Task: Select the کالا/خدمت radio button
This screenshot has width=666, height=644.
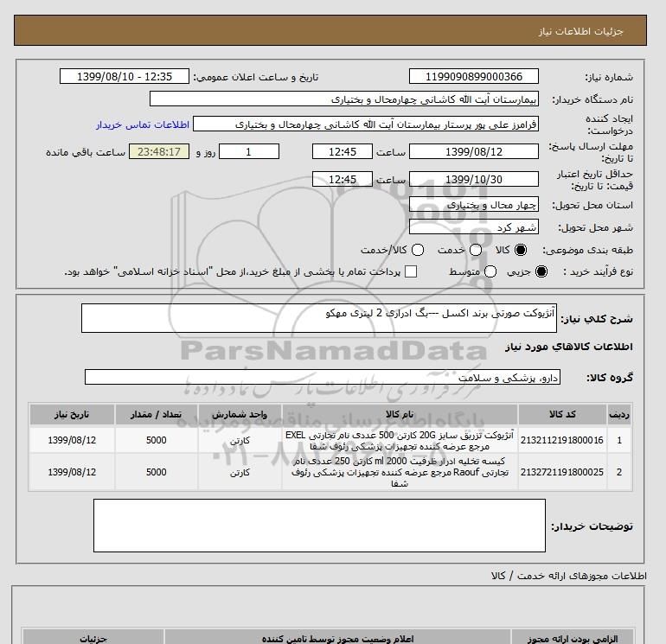Action: [x=418, y=250]
